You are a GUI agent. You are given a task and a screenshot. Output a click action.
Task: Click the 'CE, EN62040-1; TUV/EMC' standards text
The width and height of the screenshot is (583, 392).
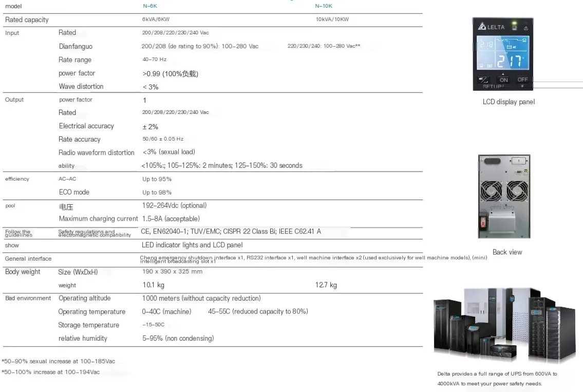231,231
